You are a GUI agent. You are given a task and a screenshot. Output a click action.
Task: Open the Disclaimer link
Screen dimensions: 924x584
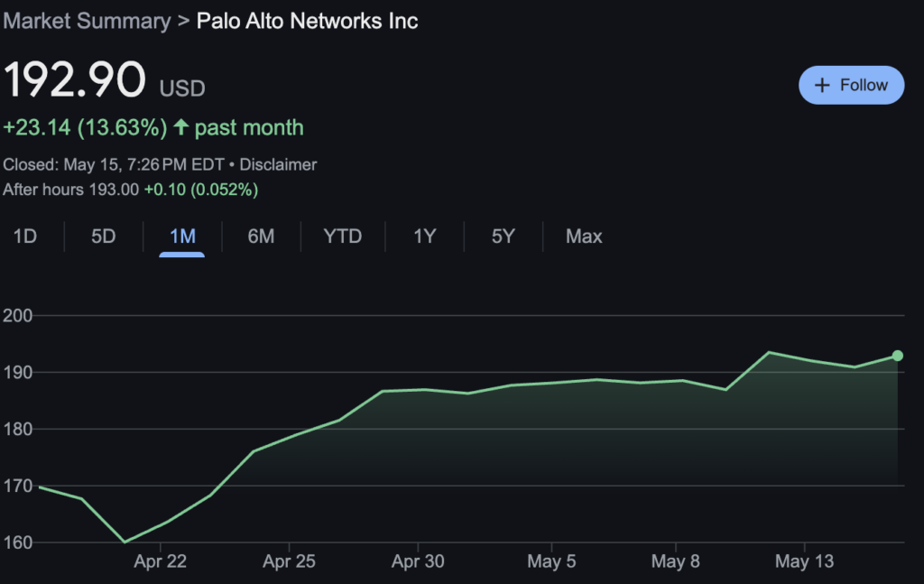[x=278, y=164]
